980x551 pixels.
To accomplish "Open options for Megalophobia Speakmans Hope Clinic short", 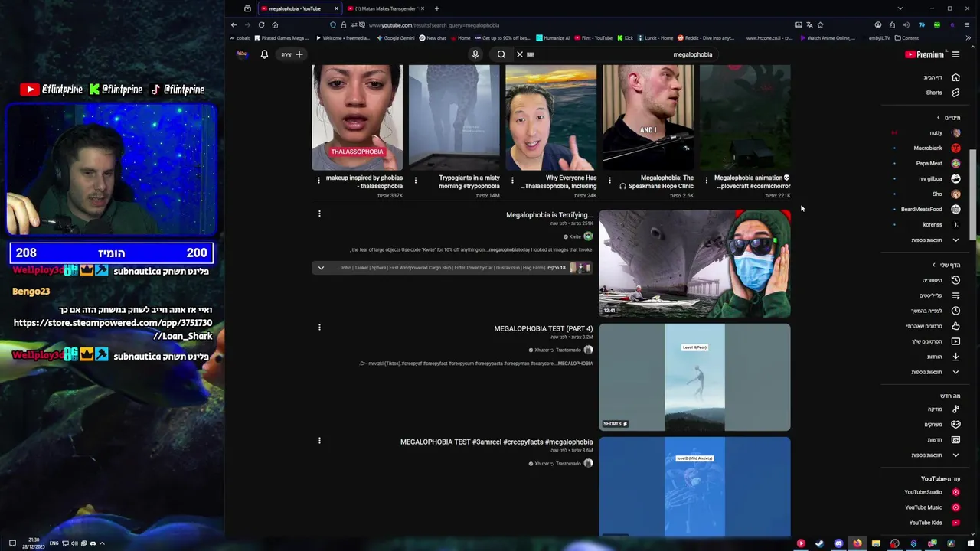I will 609,180.
